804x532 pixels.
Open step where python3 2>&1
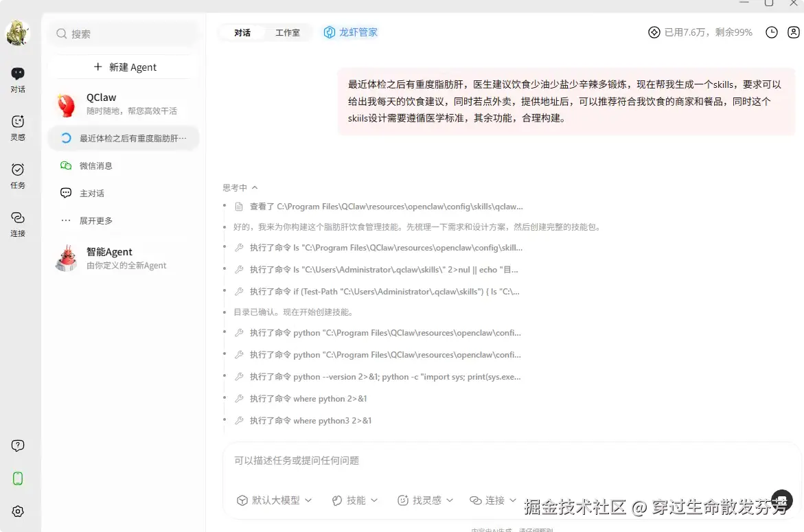tap(303, 421)
